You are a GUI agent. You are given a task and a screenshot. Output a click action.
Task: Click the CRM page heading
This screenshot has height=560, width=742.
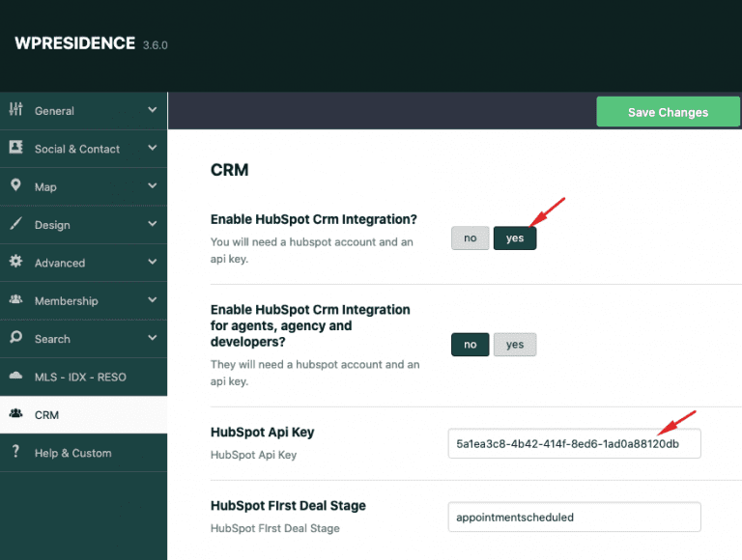click(230, 170)
